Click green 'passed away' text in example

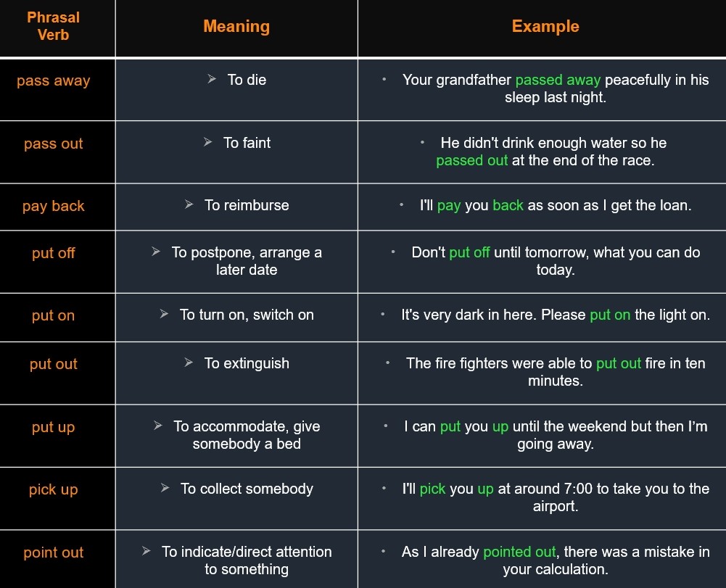pos(558,80)
